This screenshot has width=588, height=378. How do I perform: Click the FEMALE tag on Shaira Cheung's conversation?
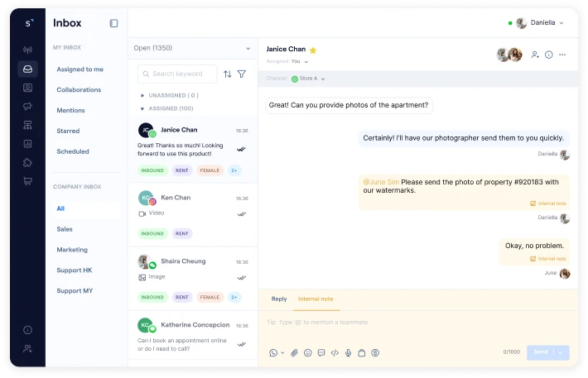click(210, 298)
